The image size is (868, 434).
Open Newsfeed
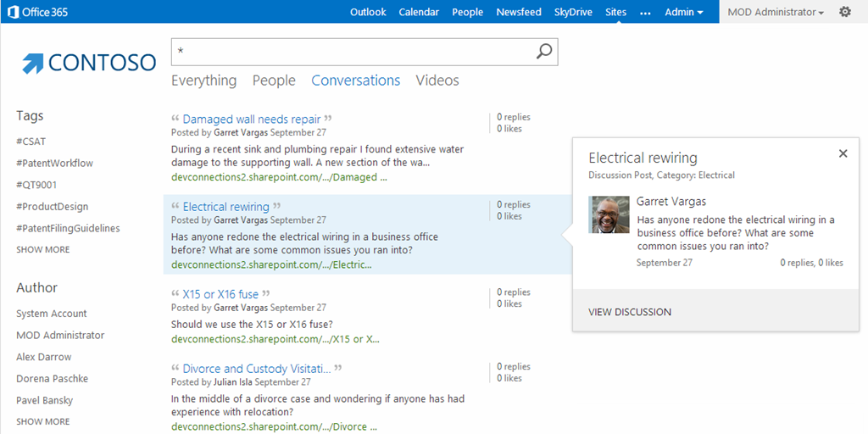click(519, 12)
